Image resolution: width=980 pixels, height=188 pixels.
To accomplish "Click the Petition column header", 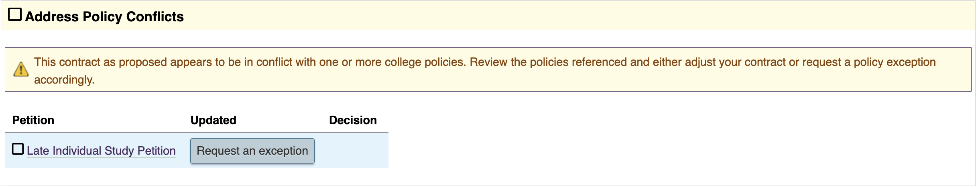I will pos(33,120).
